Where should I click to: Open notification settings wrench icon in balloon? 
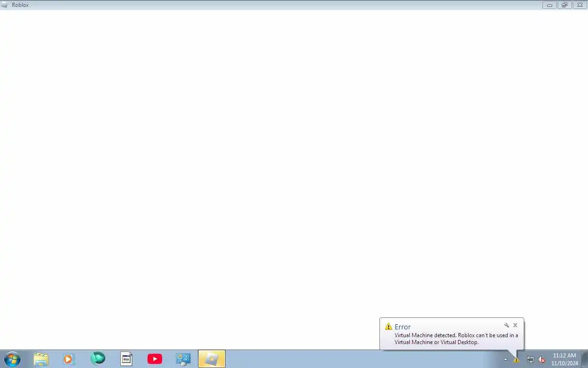point(507,325)
